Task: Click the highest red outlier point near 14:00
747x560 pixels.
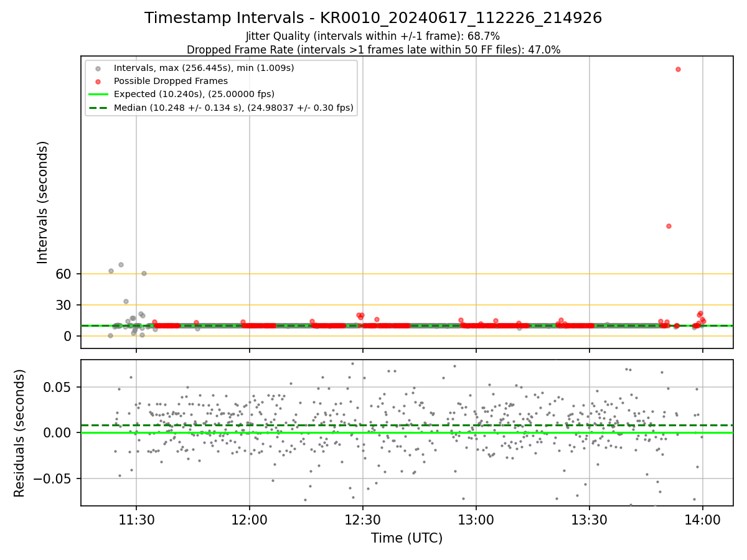Action: [x=678, y=69]
